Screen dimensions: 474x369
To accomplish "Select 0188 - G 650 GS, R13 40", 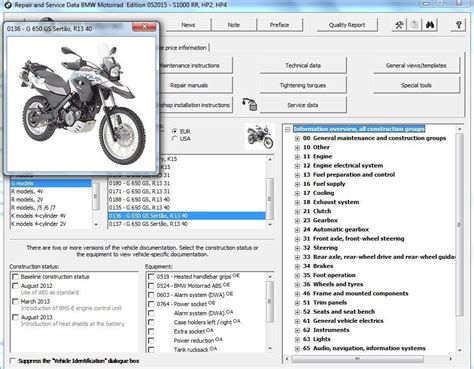I will pyautogui.click(x=187, y=199).
